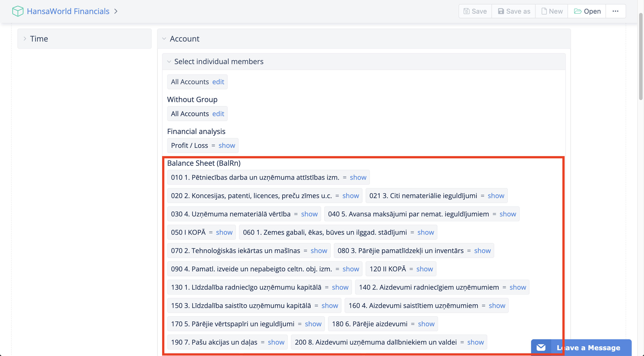Click the Save as button
The image size is (644, 356).
click(514, 11)
